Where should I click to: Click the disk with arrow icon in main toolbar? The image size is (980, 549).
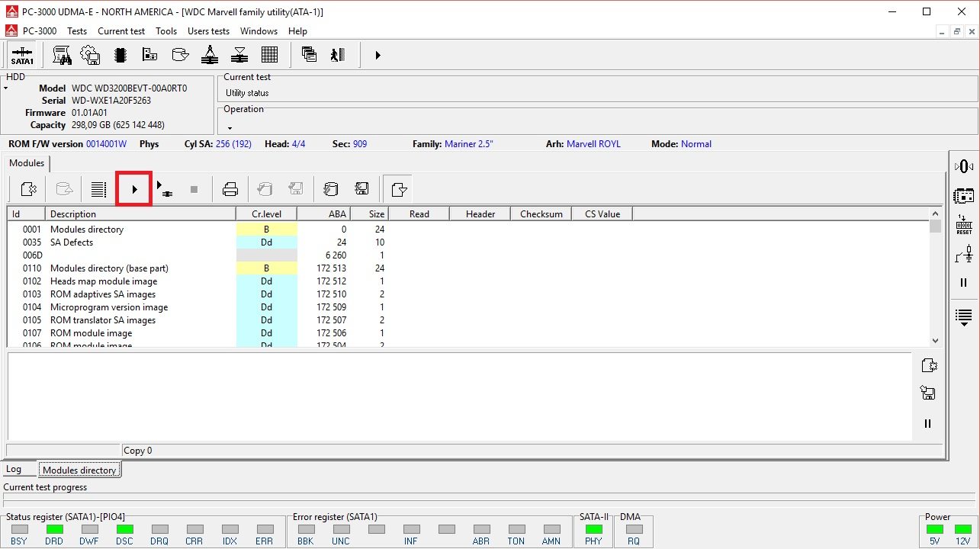click(x=180, y=55)
